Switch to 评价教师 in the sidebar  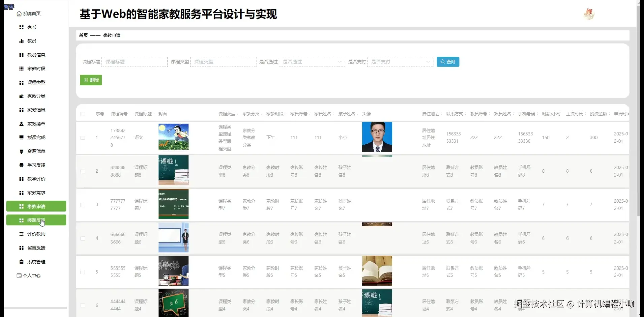point(35,234)
